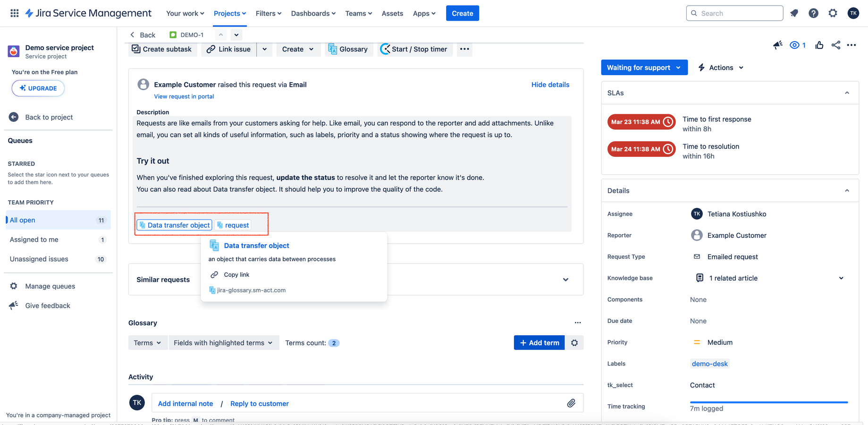Click the Time to first response clock badge

(641, 122)
